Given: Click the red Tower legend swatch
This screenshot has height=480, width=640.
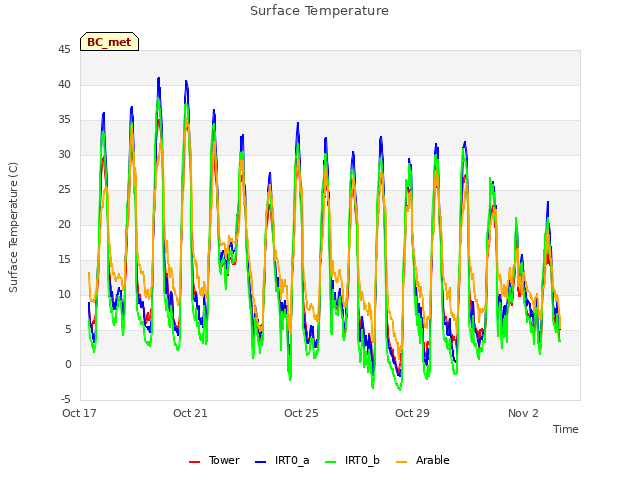Looking at the screenshot, I should tap(195, 462).
